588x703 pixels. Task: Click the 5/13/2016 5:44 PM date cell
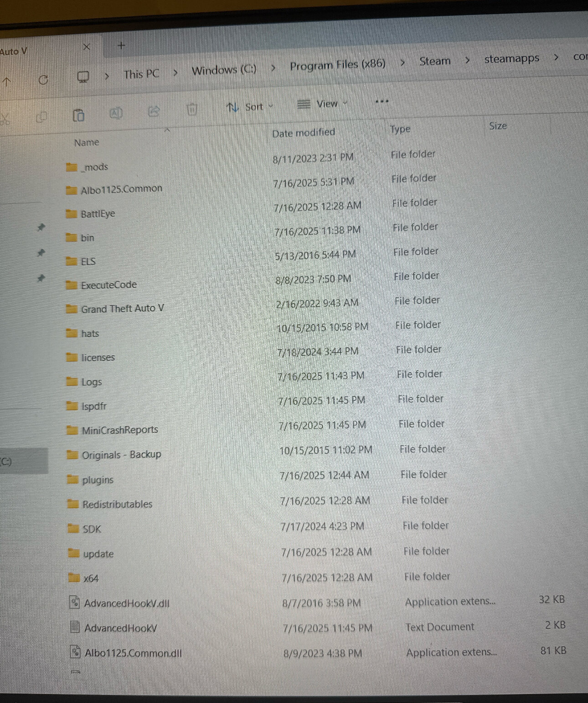point(315,255)
